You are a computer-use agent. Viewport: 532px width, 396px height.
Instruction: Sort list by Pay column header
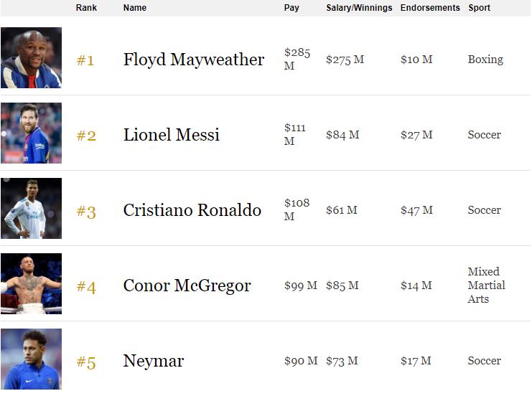coord(291,7)
